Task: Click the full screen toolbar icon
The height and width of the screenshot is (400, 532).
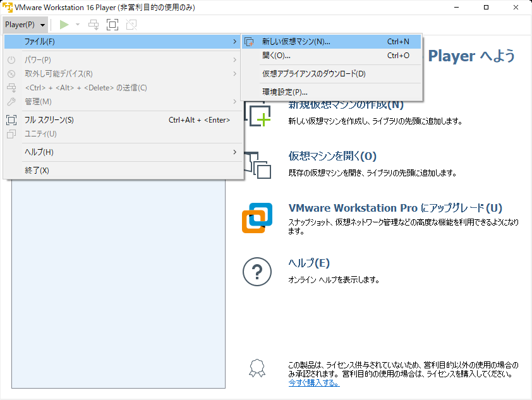Action: point(112,25)
